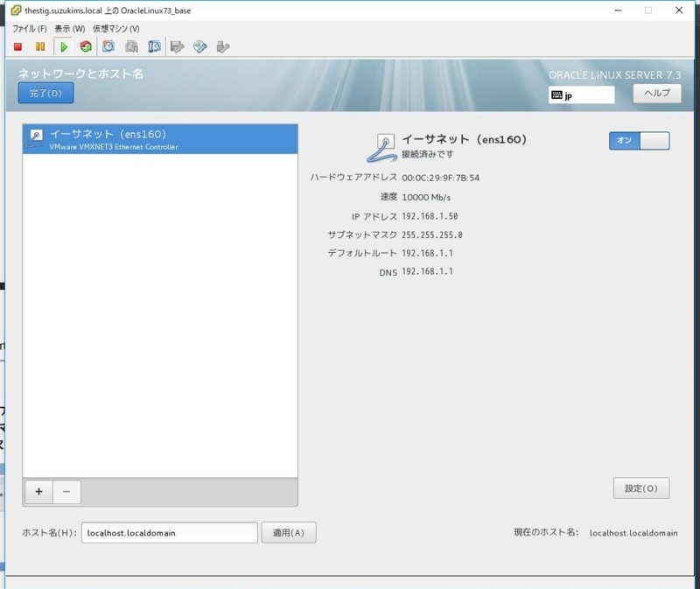Image resolution: width=700 pixels, height=589 pixels.
Task: Click the USB device connection toolbar icon
Action: [x=223, y=47]
